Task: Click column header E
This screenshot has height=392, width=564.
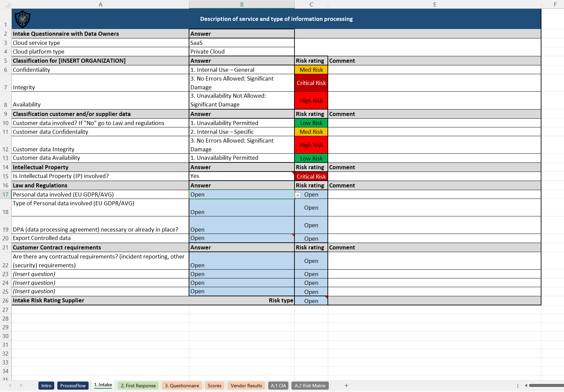Action: [x=435, y=4]
